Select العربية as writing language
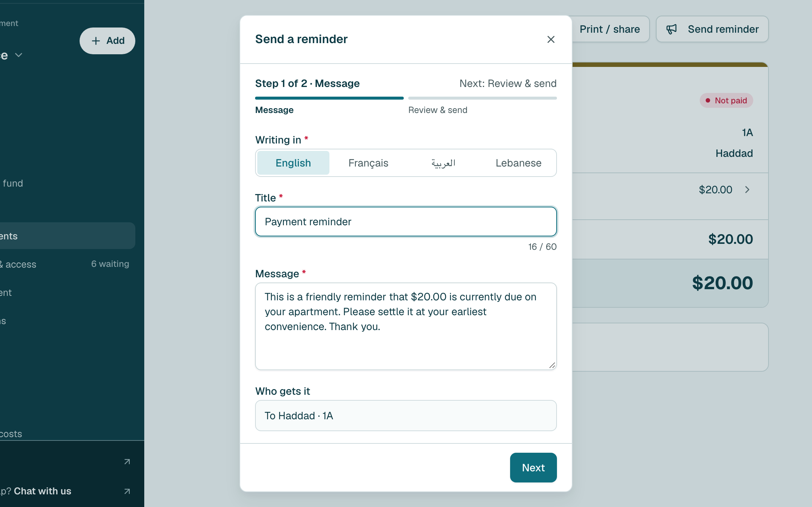This screenshot has width=812, height=507. tap(443, 163)
